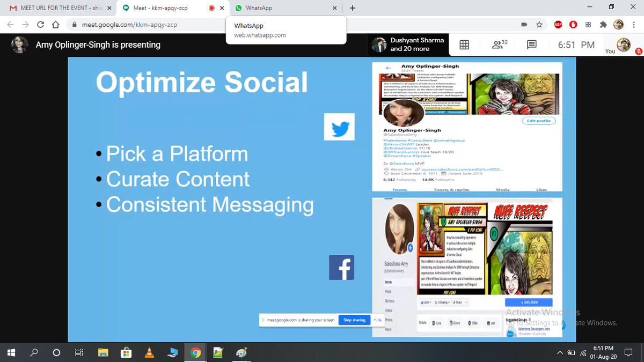Open Paint from the taskbar
The image size is (644, 362).
(242, 352)
